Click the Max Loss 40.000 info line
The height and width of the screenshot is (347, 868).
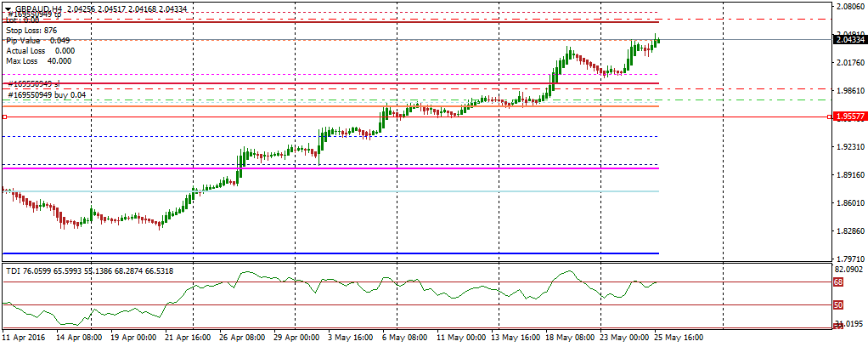pyautogui.click(x=39, y=61)
